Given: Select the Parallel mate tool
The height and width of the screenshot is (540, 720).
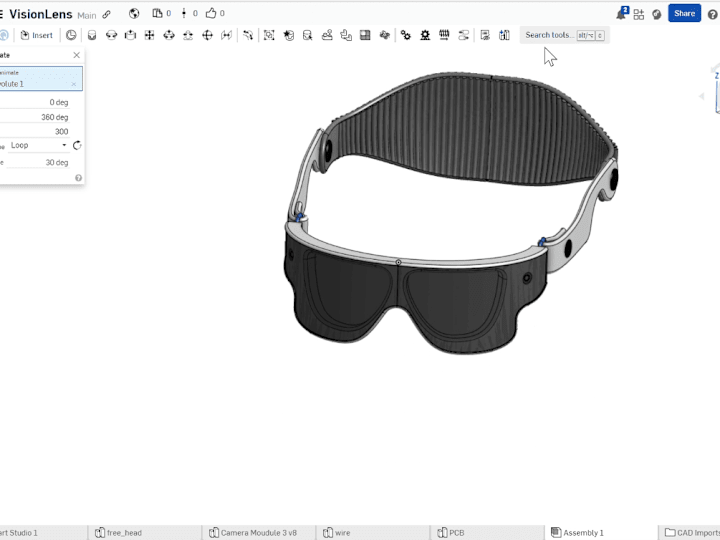Looking at the screenshot, I should coord(226,35).
